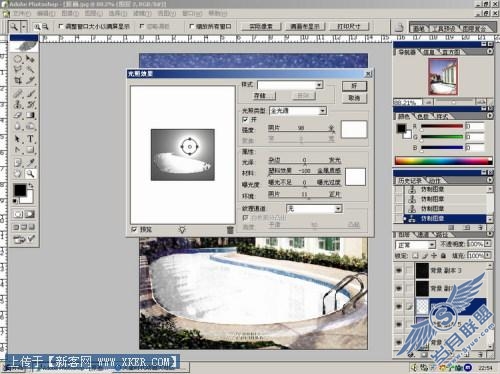Image resolution: width=500 pixels, height=374 pixels.
Task: Click the material properties color swatch
Action: 355,177
